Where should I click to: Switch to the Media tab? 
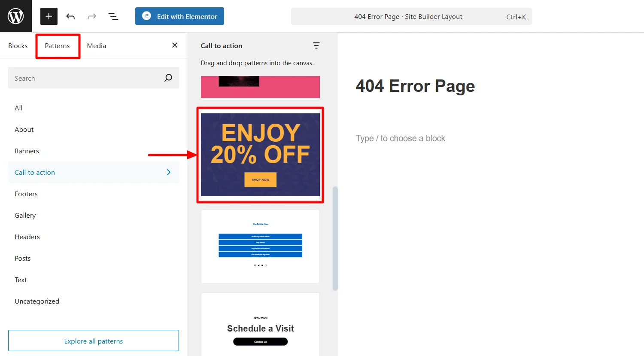click(x=97, y=46)
